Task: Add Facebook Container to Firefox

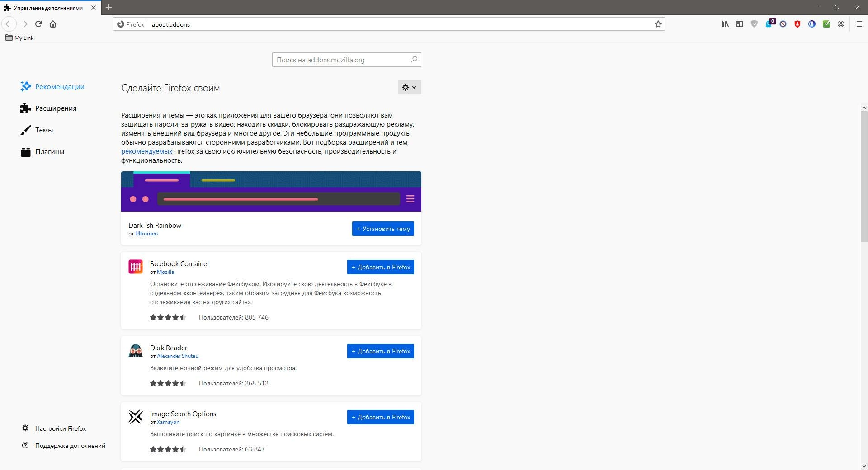Action: click(381, 267)
